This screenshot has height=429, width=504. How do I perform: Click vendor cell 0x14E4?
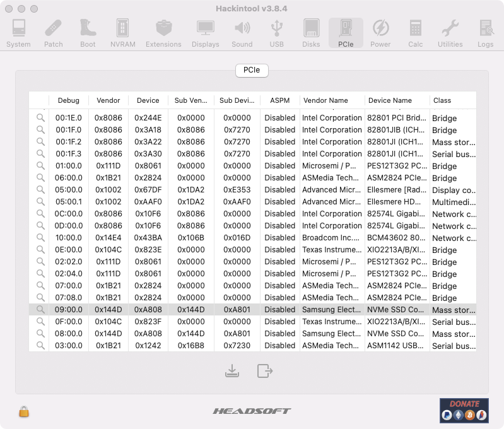108,238
